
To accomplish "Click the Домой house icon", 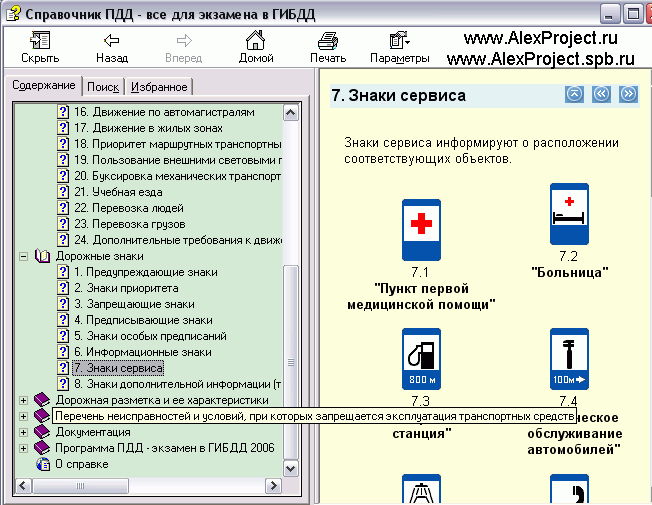I will [255, 40].
